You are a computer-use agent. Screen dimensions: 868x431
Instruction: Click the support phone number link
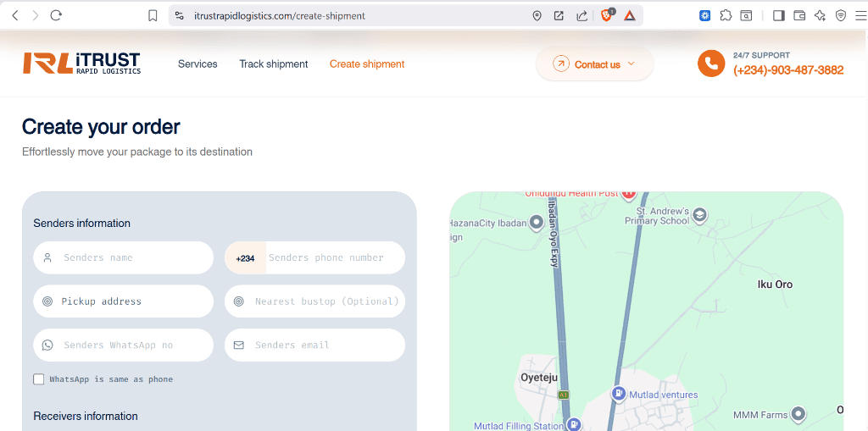(x=787, y=70)
